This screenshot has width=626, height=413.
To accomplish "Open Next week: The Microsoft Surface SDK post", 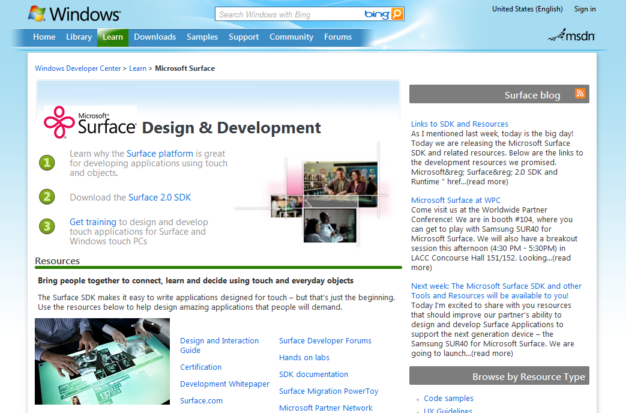I will coord(496,291).
